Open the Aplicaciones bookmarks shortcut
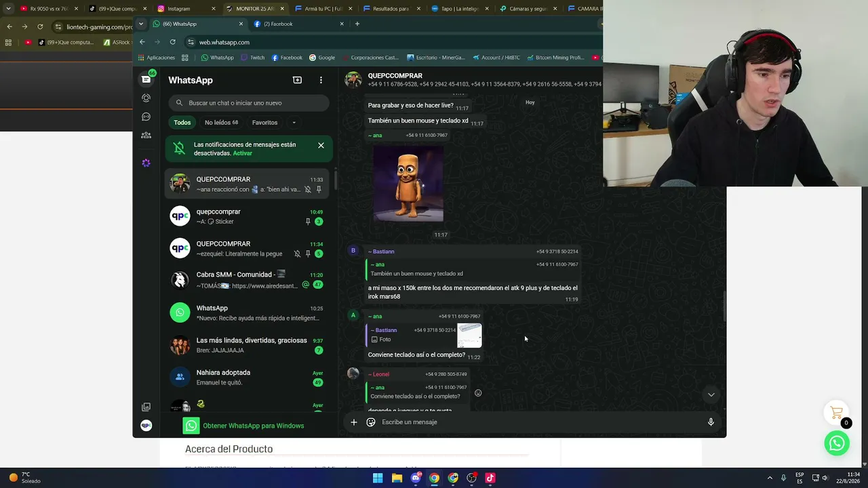Viewport: 868px width, 488px height. pyautogui.click(x=156, y=58)
